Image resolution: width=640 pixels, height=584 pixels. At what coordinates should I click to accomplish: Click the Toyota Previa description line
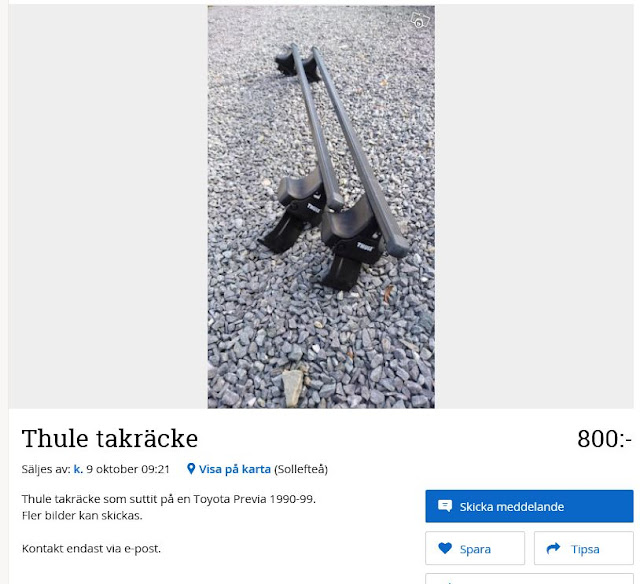click(x=169, y=499)
